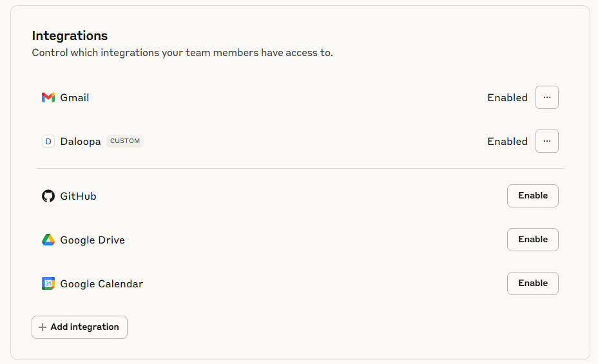Select the Gmail integration name
598x364 pixels.
tap(75, 98)
